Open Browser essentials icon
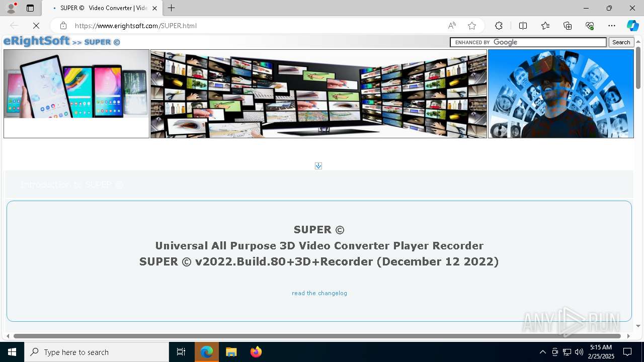 click(x=590, y=26)
